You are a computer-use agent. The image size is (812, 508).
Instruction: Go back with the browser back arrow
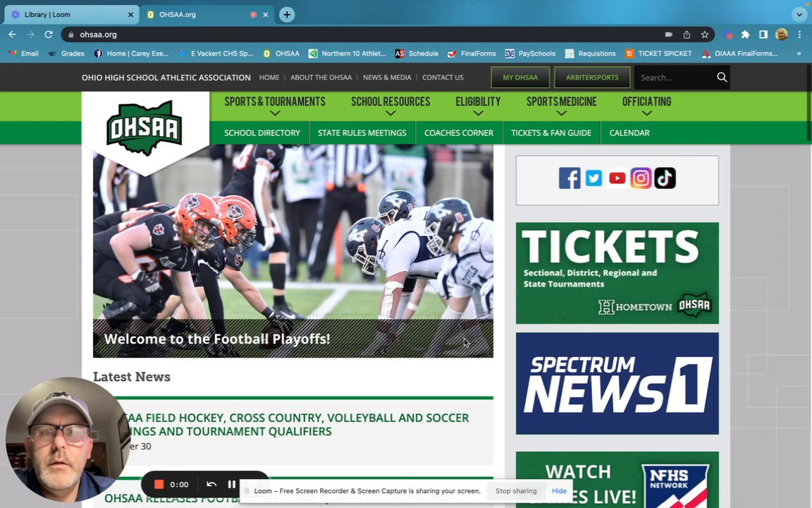tap(13, 34)
